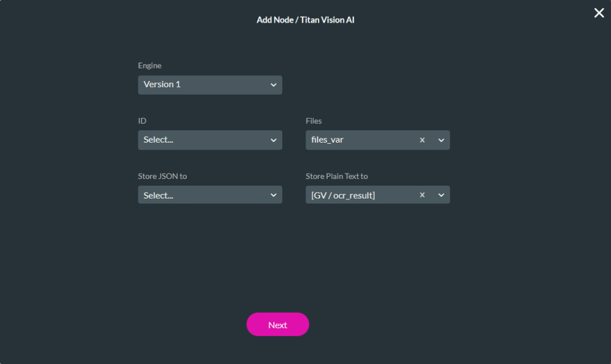
Task: Open the Store JSON to dropdown
Action: point(210,195)
